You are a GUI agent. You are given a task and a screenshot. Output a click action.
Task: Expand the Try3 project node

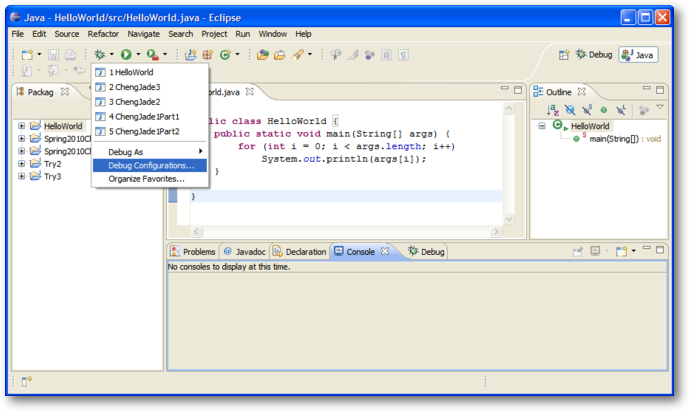pyautogui.click(x=21, y=176)
